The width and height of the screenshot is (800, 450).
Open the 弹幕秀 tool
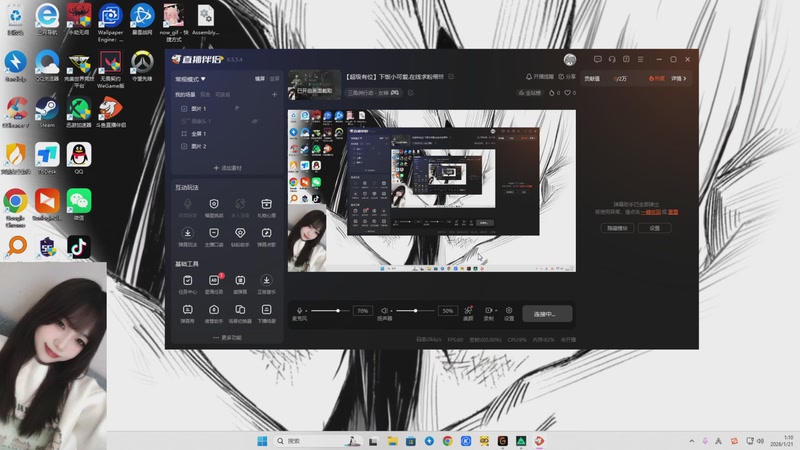pyautogui.click(x=188, y=313)
